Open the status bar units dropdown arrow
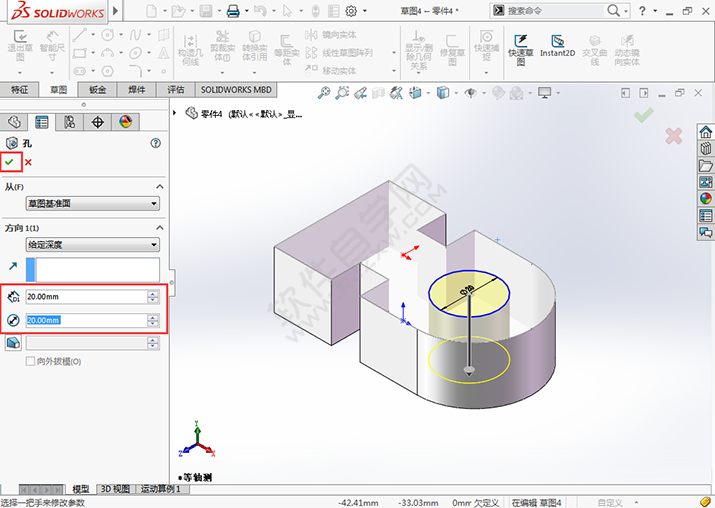The image size is (715, 508). click(636, 502)
